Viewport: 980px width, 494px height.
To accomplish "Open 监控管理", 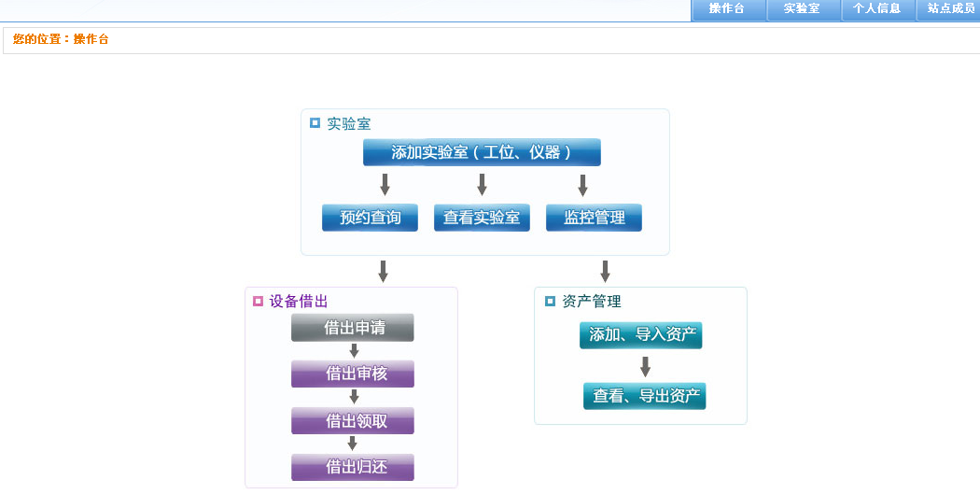I will [594, 218].
